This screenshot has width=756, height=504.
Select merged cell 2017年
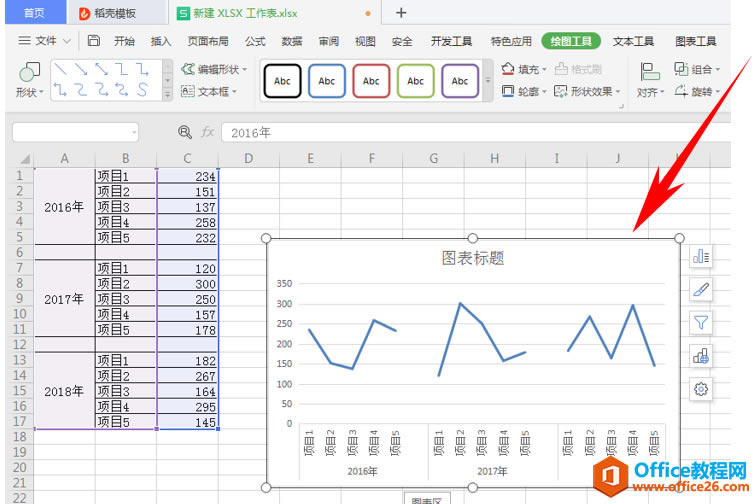click(x=64, y=299)
